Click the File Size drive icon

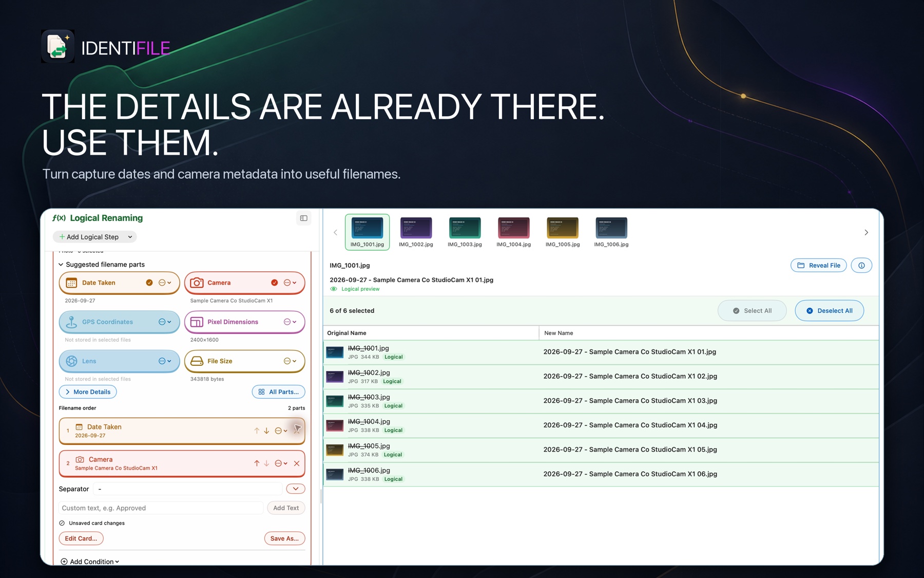click(197, 361)
